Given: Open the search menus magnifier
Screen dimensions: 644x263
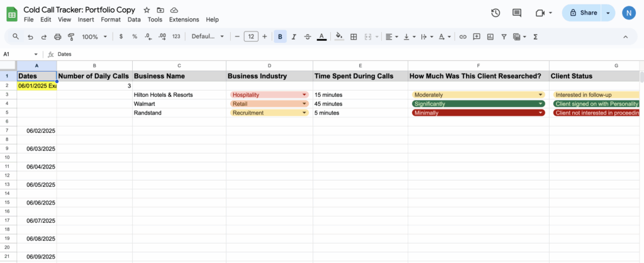Looking at the screenshot, I should [16, 36].
